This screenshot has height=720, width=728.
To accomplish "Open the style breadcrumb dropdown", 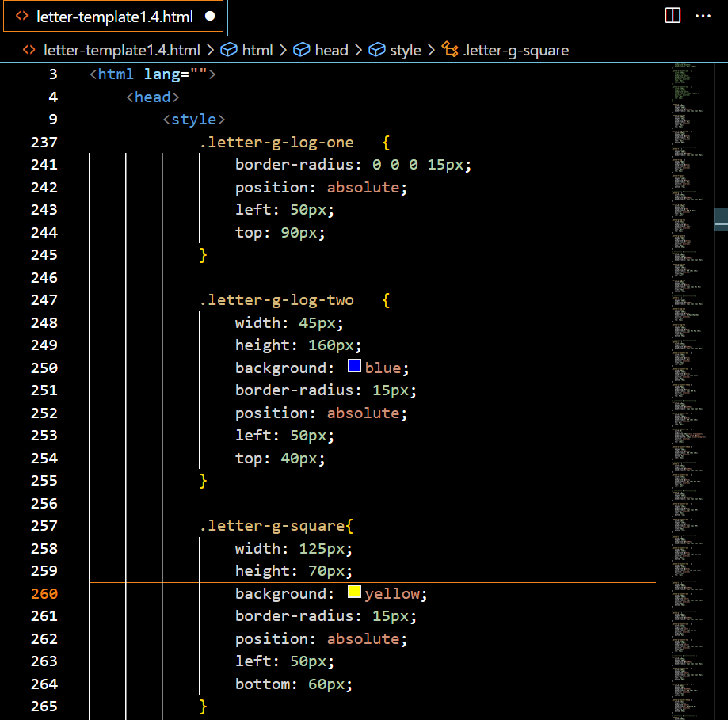I will pos(405,50).
